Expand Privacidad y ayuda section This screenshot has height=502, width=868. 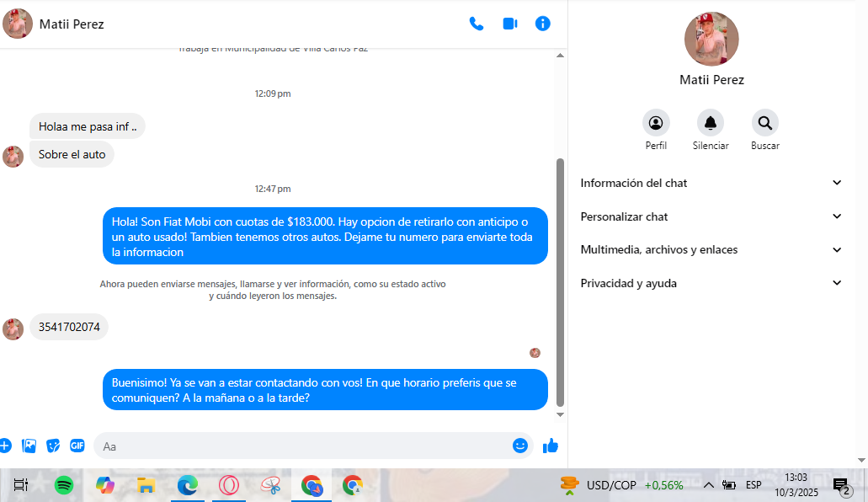tap(711, 283)
